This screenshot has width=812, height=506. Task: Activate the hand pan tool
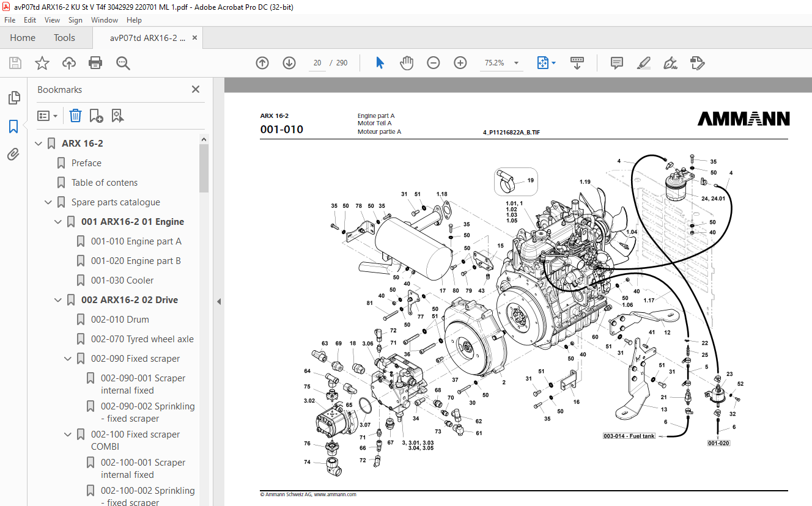click(x=407, y=63)
